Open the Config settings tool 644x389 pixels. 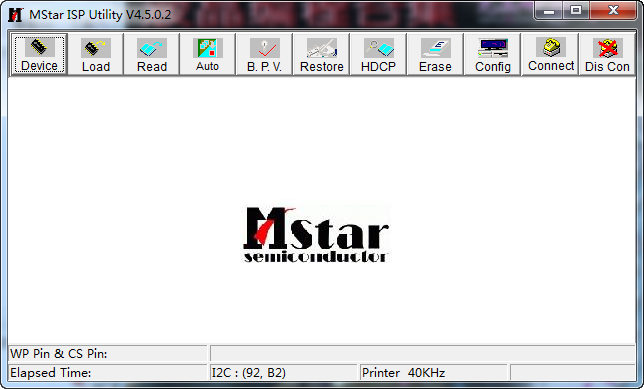(x=492, y=55)
